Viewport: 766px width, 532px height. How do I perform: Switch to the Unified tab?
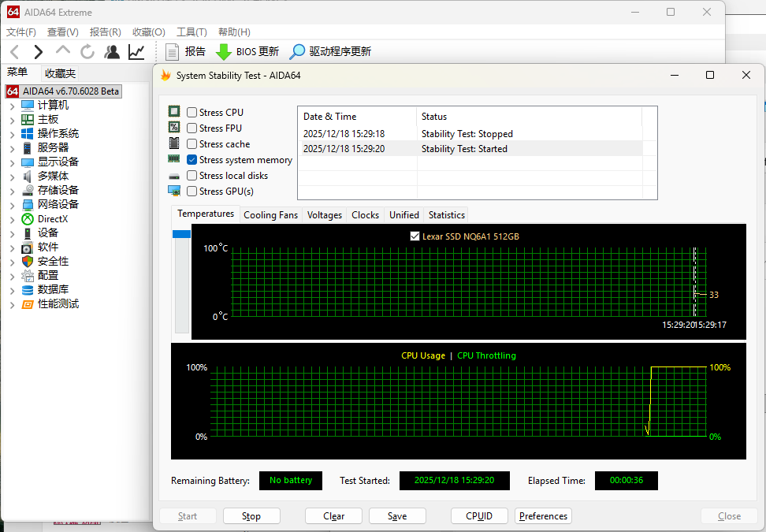[x=404, y=215]
